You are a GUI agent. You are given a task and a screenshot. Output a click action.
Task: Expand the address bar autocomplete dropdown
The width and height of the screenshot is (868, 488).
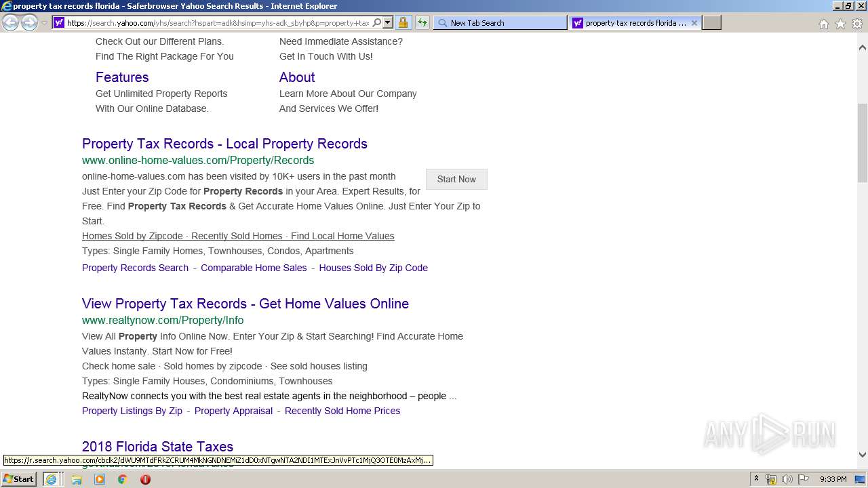(x=388, y=23)
